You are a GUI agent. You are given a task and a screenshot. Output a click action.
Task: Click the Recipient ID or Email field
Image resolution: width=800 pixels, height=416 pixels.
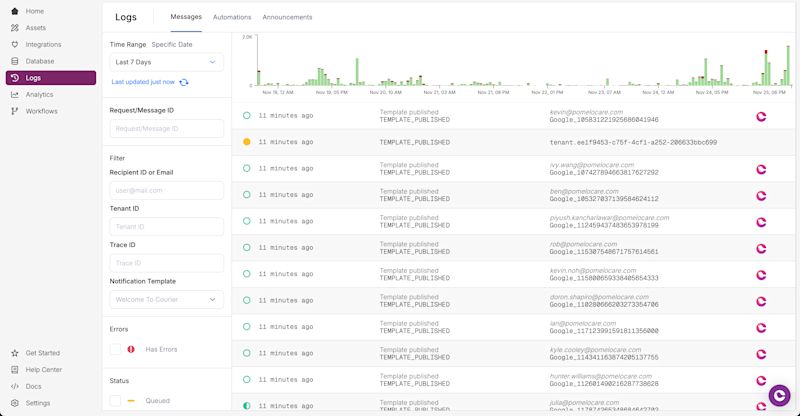tap(166, 190)
